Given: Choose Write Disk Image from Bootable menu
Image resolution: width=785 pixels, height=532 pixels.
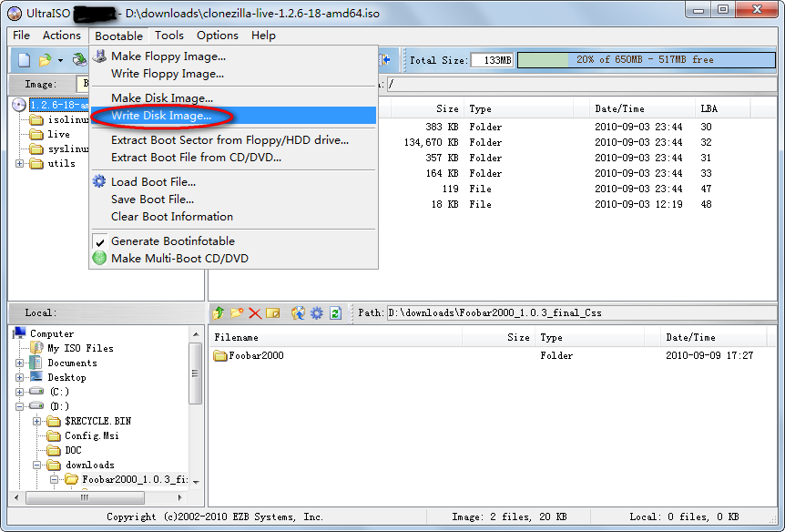Looking at the screenshot, I should [x=233, y=116].
